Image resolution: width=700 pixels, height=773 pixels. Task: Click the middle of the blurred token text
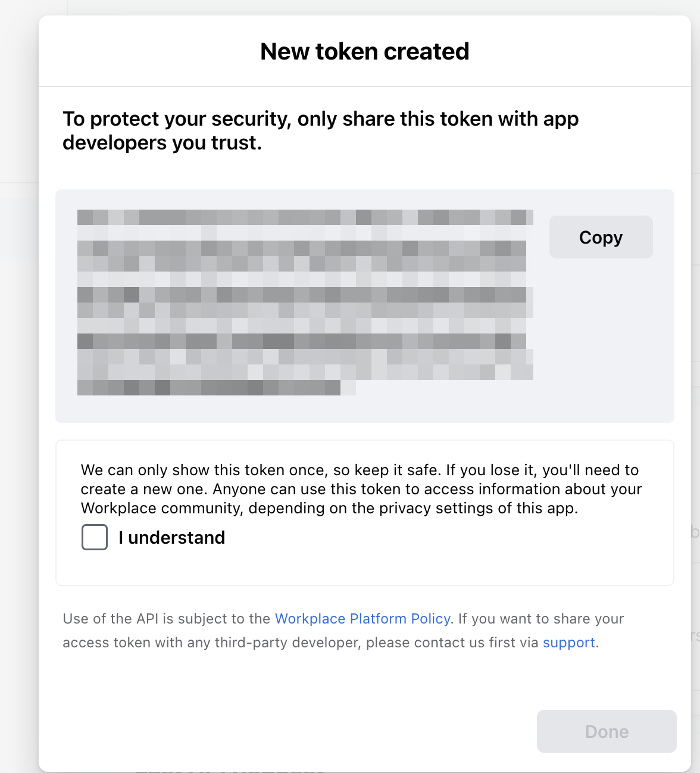[x=305, y=303]
